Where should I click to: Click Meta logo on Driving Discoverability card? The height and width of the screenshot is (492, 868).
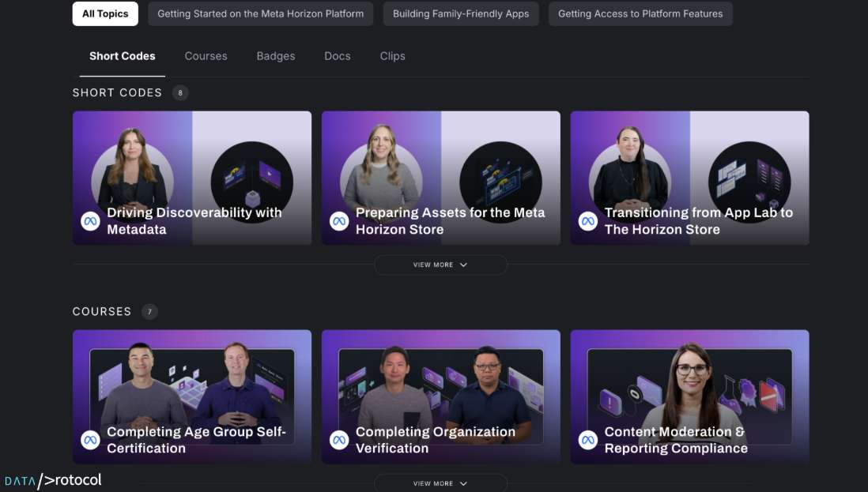coord(91,221)
